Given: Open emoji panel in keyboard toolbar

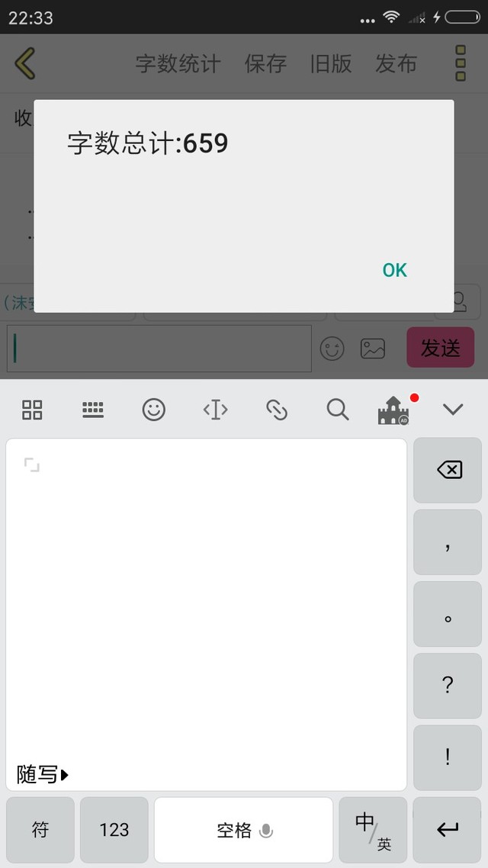Looking at the screenshot, I should coord(154,410).
